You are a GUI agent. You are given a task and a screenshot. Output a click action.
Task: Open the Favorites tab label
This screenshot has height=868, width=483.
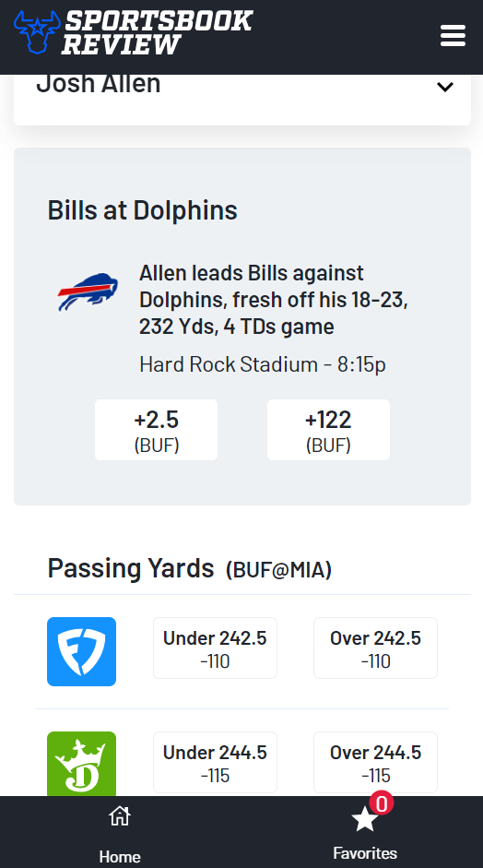pyautogui.click(x=365, y=852)
